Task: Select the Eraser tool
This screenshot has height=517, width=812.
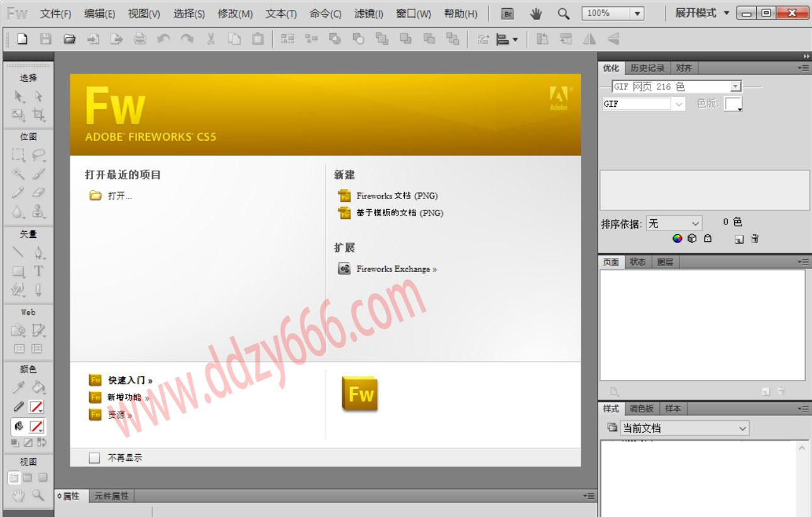Action: pyautogui.click(x=38, y=192)
